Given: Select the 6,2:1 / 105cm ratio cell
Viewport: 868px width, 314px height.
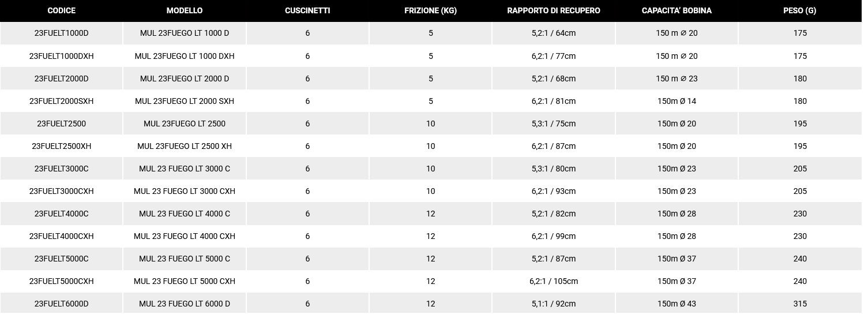Looking at the screenshot, I should (554, 281).
